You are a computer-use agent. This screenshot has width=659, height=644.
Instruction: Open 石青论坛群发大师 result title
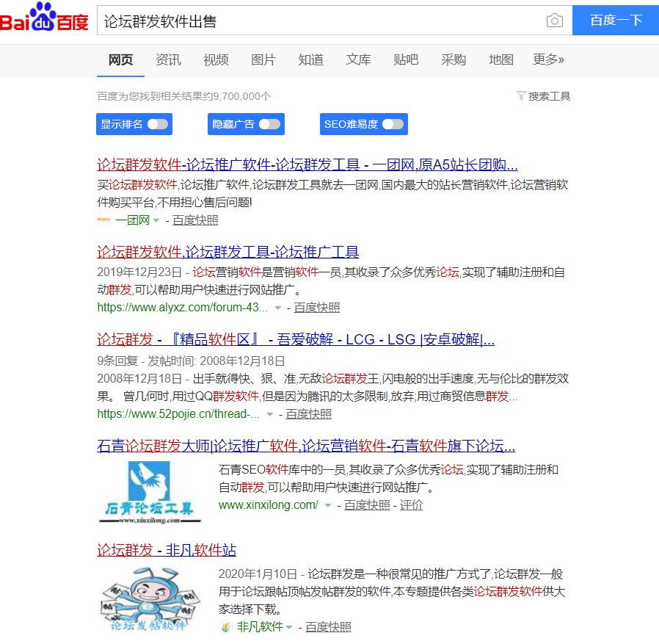(306, 446)
